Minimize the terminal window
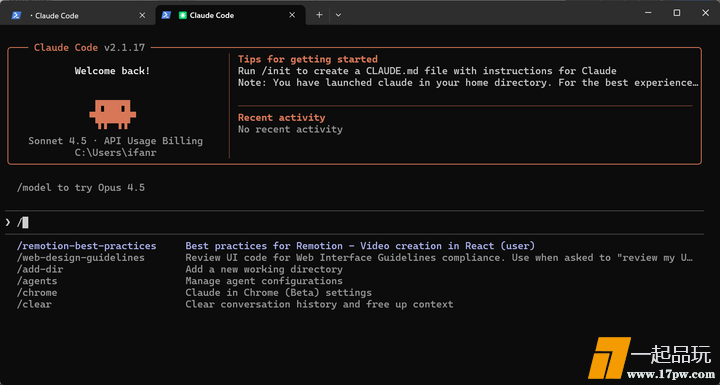 pos(648,13)
